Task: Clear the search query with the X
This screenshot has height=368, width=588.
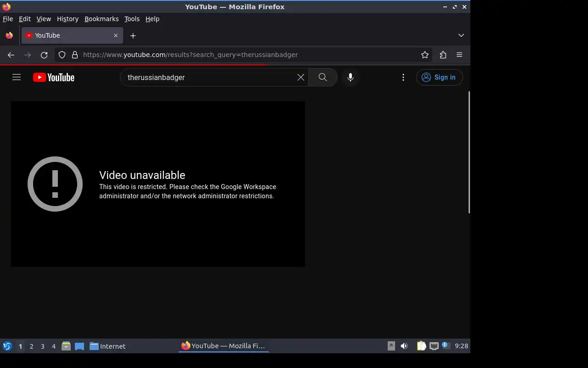Action: pyautogui.click(x=301, y=77)
